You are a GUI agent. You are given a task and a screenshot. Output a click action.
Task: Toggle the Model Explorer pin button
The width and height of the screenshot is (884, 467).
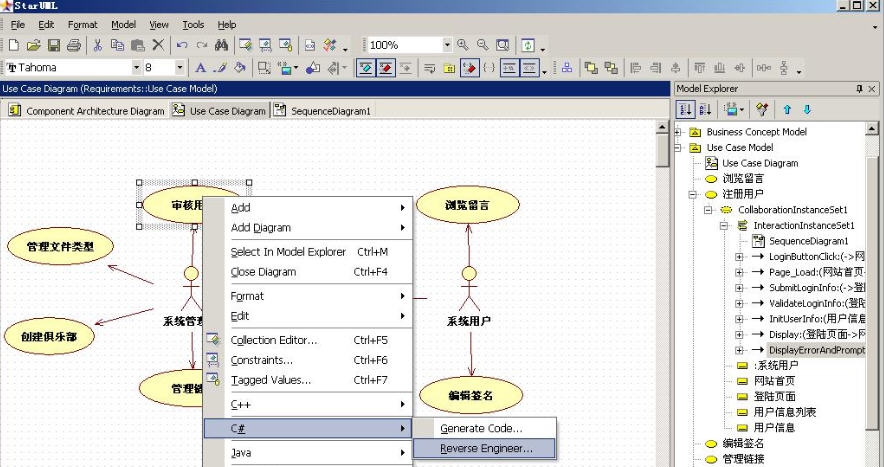click(x=859, y=89)
